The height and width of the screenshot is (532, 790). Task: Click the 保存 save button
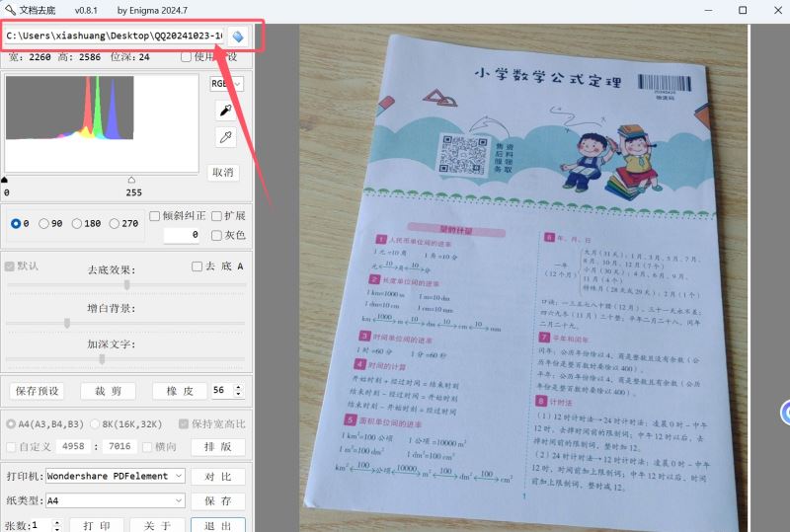click(x=218, y=500)
